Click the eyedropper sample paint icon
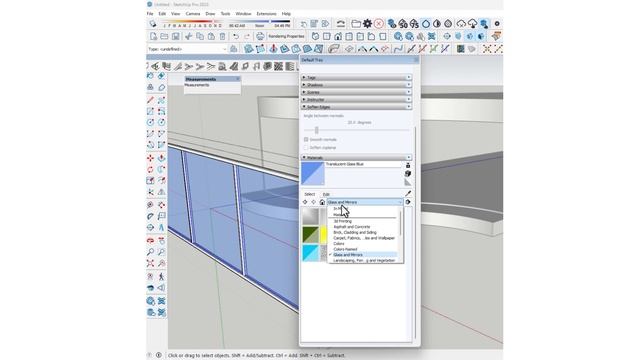This screenshot has width=640, height=360. [408, 193]
